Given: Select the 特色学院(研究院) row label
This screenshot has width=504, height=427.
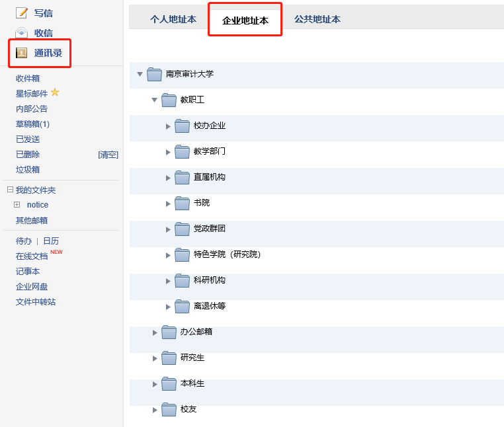Looking at the screenshot, I should point(227,254).
